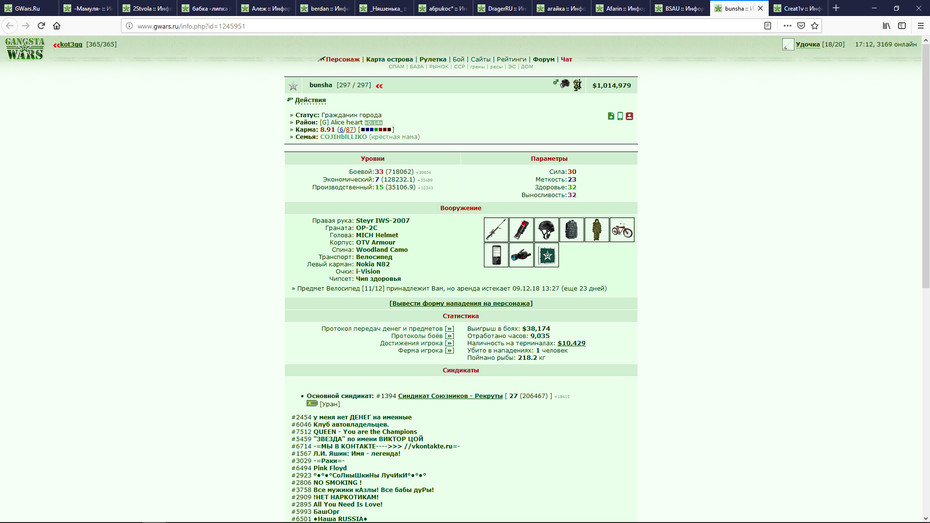Open Синдикат Союзников - Рекруты link
Viewport: 930px width, 523px height.
450,396
